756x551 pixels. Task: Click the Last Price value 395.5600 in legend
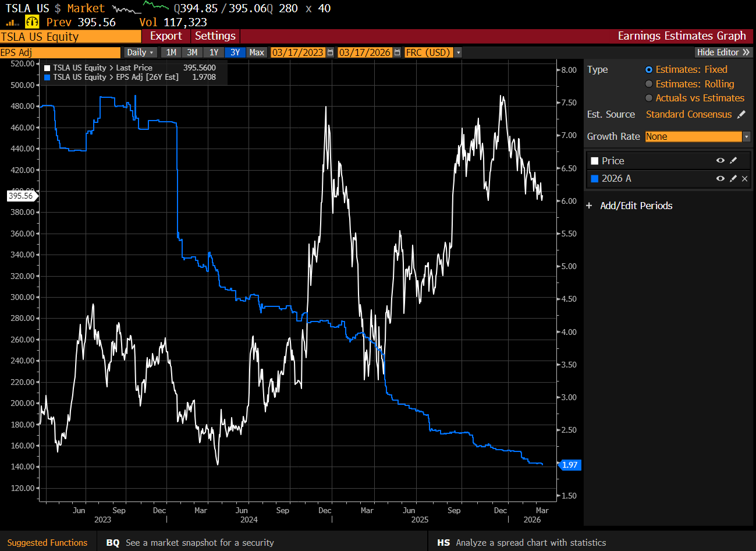click(x=200, y=68)
